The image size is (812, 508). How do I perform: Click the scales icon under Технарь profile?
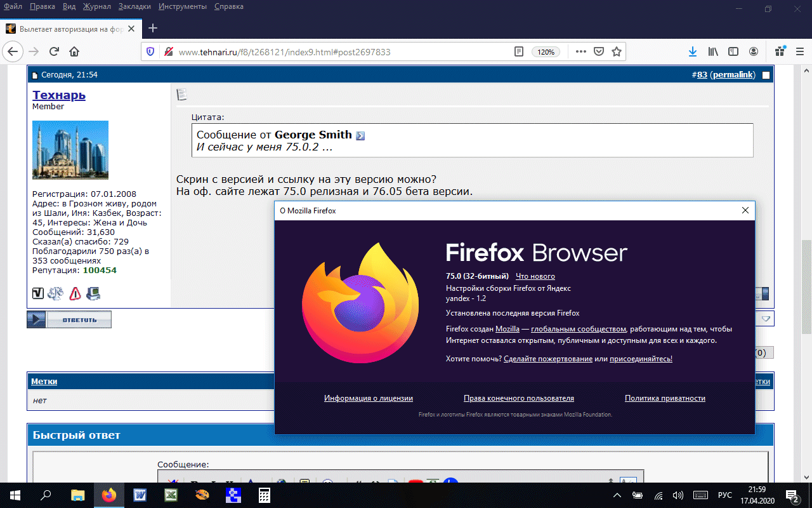pos(56,293)
